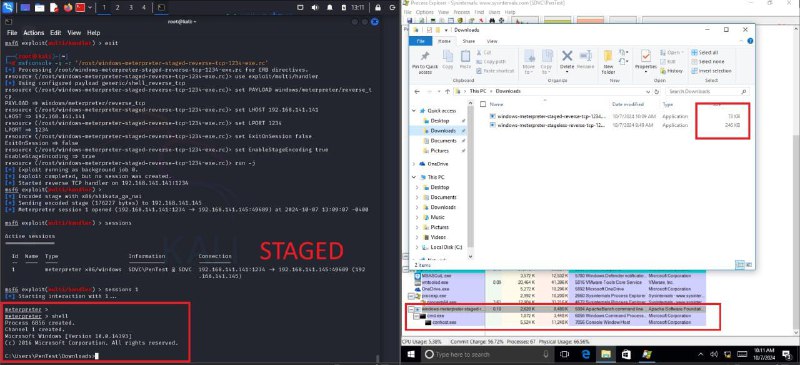Switch to Kali workspace 3
Image resolution: width=800 pixels, height=365 pixels.
point(131,8)
